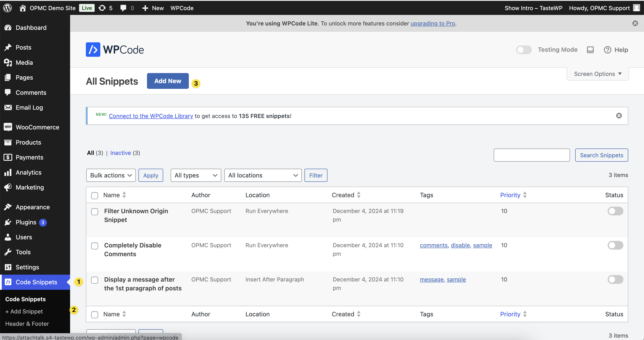Screen dimensions: 644x340
Task: Click the Users person icon
Action: (x=8, y=237)
